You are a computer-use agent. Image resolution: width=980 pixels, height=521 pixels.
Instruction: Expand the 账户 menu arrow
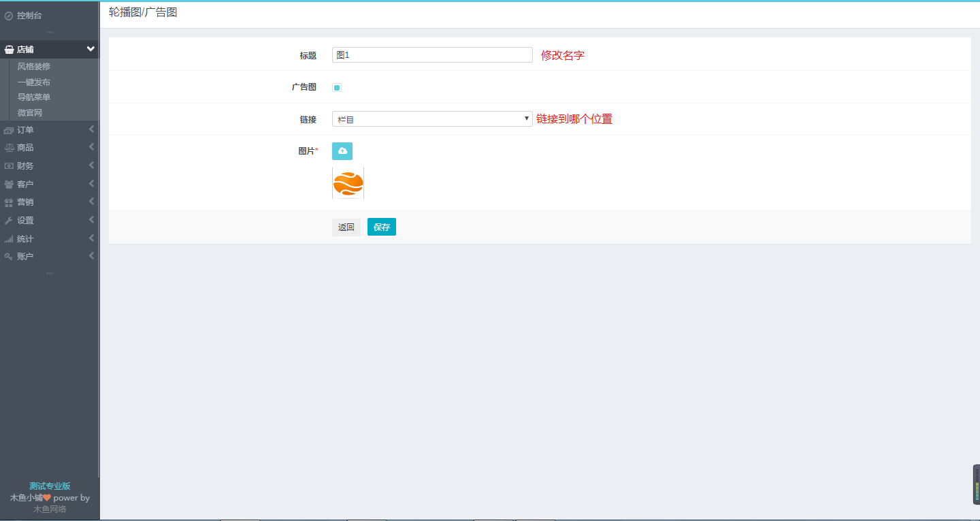coord(91,256)
